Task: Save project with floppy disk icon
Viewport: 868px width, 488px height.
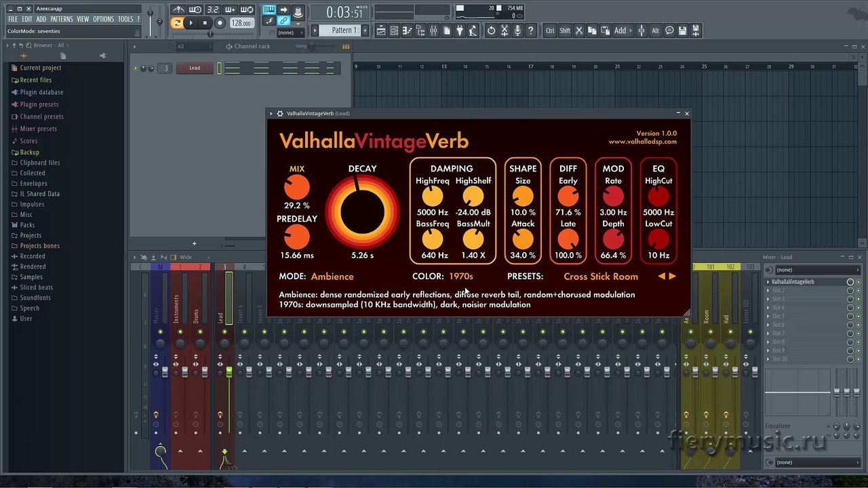Action: [x=682, y=30]
